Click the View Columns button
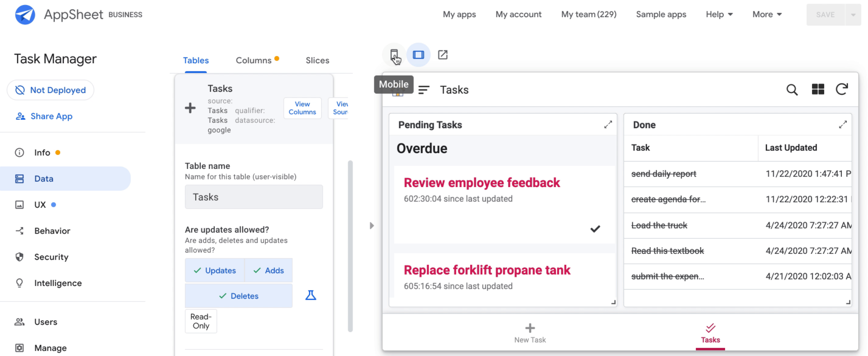Image resolution: width=868 pixels, height=356 pixels. (302, 108)
